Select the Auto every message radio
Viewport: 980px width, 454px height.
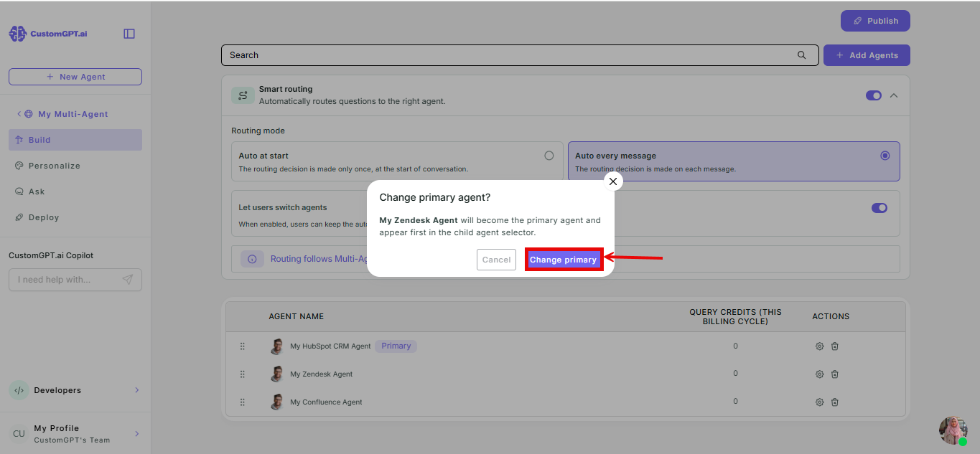885,156
